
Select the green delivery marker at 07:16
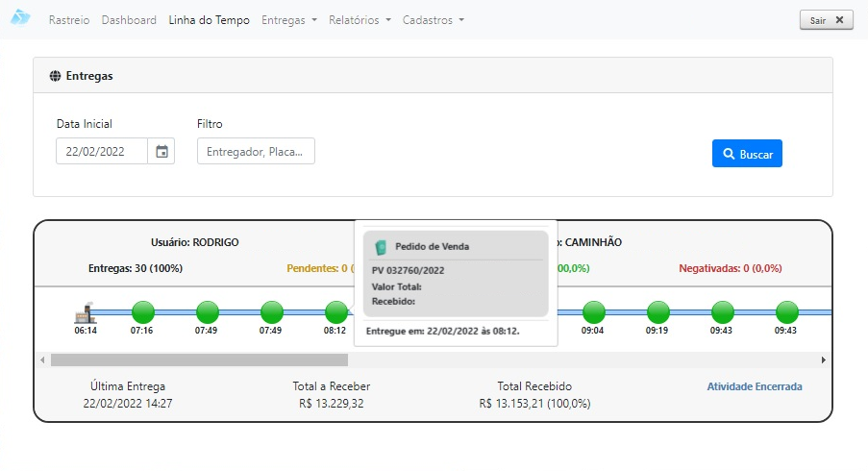point(142,311)
